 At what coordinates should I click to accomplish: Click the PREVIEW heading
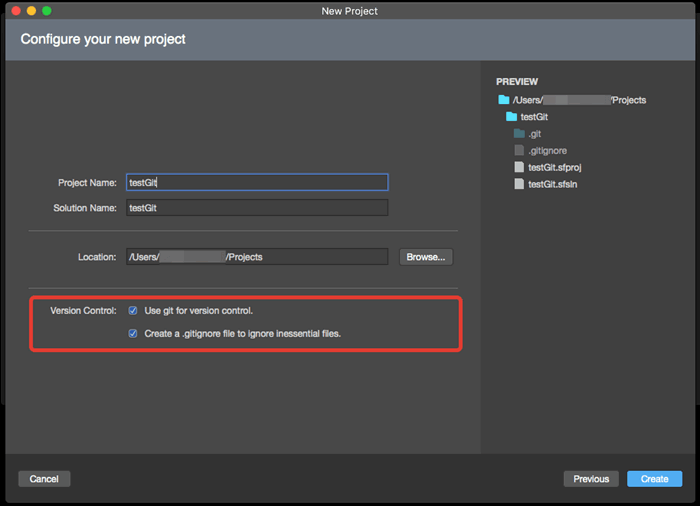517,82
